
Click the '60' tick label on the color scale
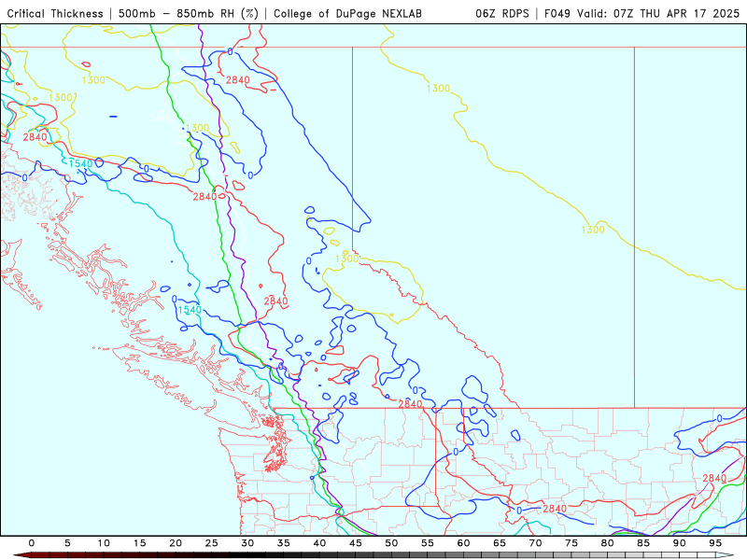coord(463,543)
